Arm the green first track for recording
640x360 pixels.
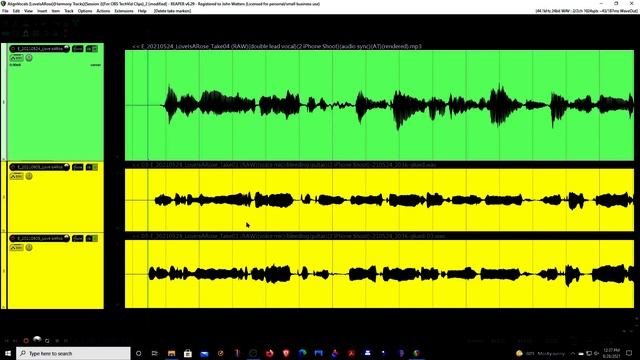coord(13,49)
